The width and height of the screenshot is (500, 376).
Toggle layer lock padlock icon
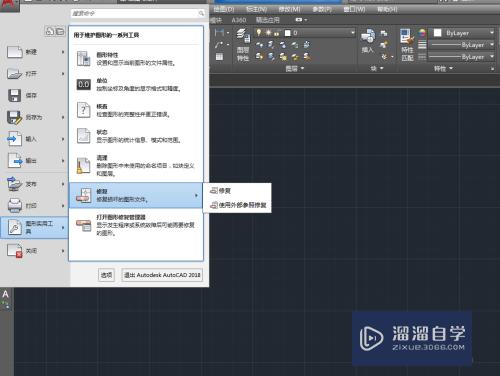click(277, 33)
